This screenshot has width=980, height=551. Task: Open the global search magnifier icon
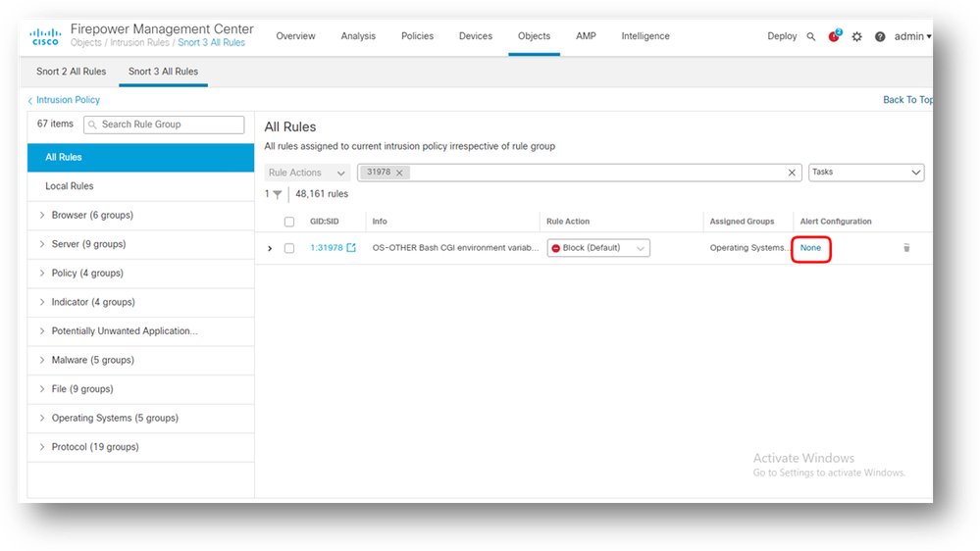pos(810,37)
